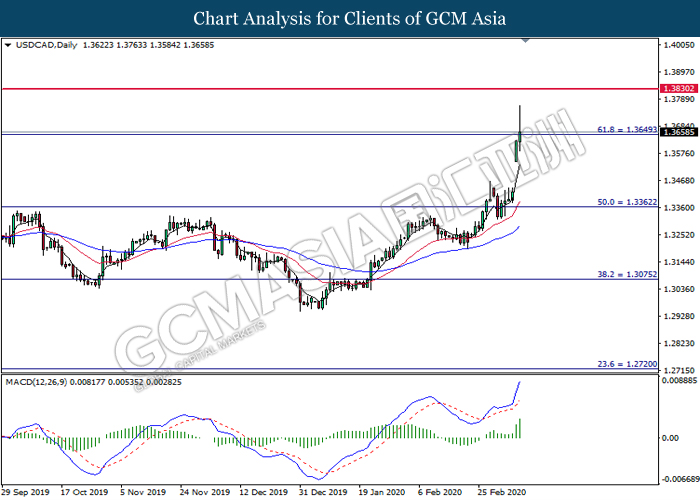Viewport: 700px width, 500px height.
Task: Click the 24 Nov 2019 date label
Action: (205, 492)
